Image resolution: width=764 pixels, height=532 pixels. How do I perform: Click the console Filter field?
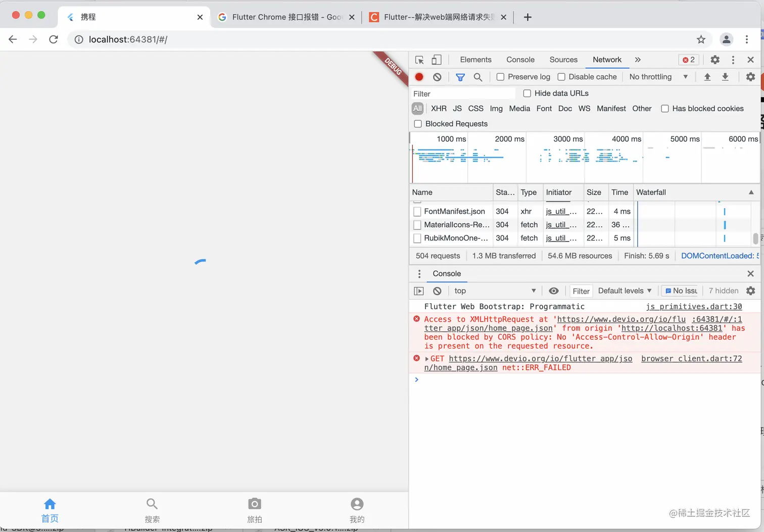coord(581,291)
